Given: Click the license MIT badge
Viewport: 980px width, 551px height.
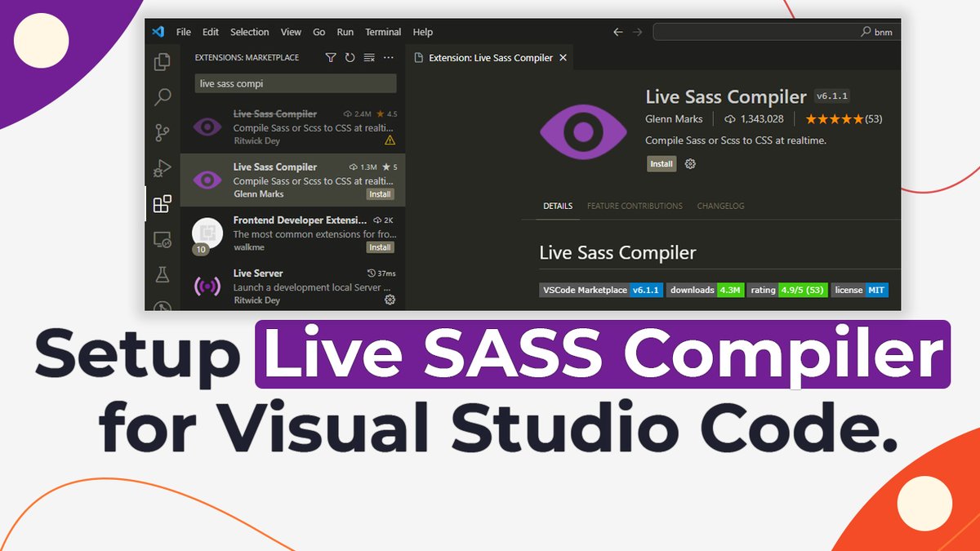Looking at the screenshot, I should [x=859, y=290].
